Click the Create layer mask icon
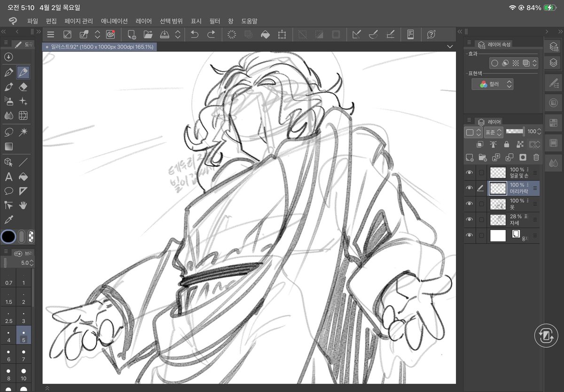564x392 pixels. (x=523, y=157)
